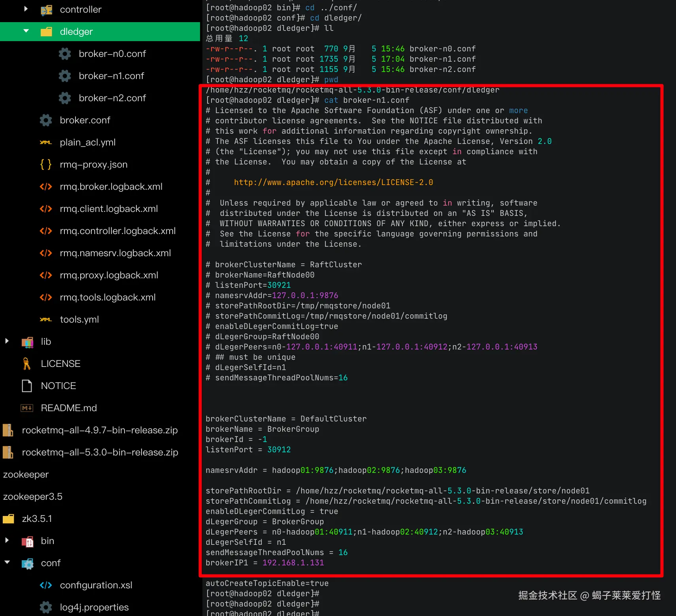Click the XML icon for rmq.namesrv.logback.xml
The height and width of the screenshot is (616, 676).
(46, 253)
